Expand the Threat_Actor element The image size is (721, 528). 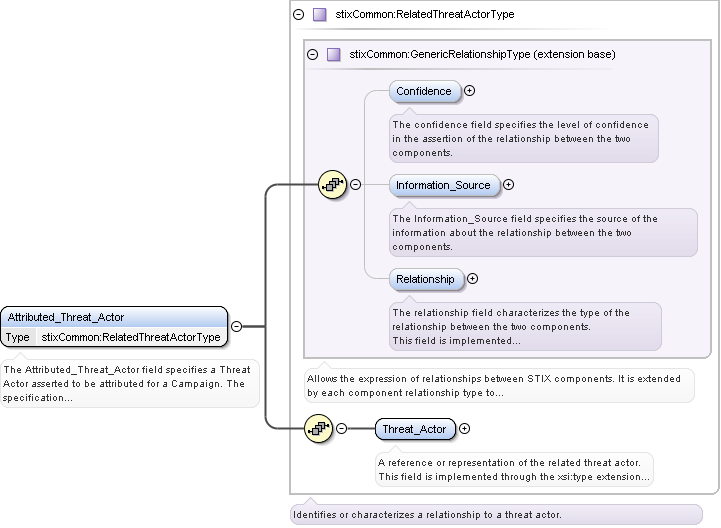click(464, 429)
